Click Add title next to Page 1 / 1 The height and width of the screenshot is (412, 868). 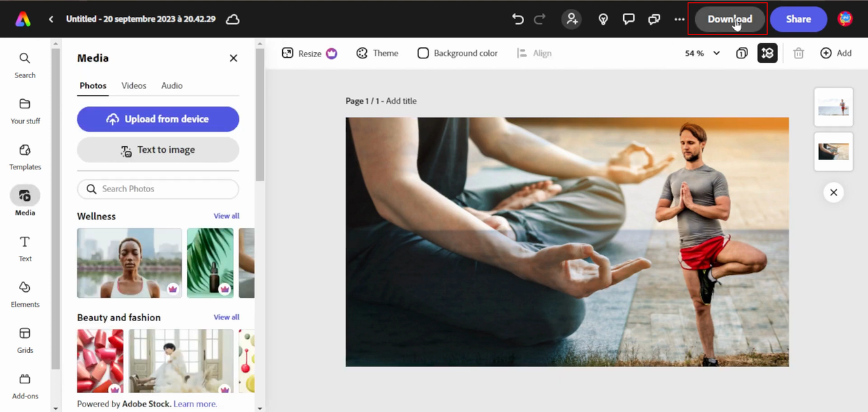pyautogui.click(x=401, y=101)
